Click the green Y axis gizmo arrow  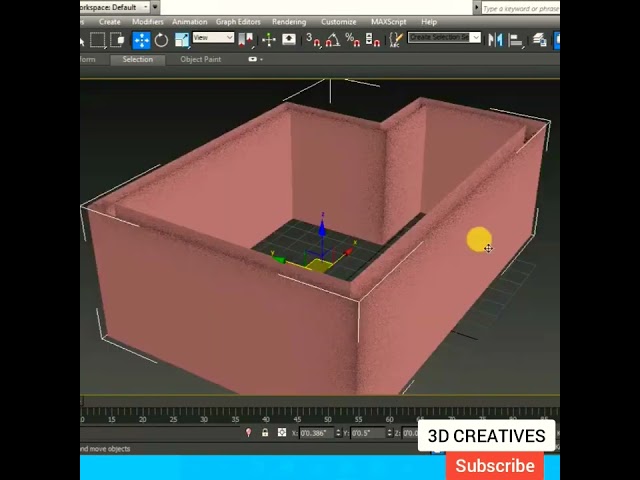tap(279, 260)
